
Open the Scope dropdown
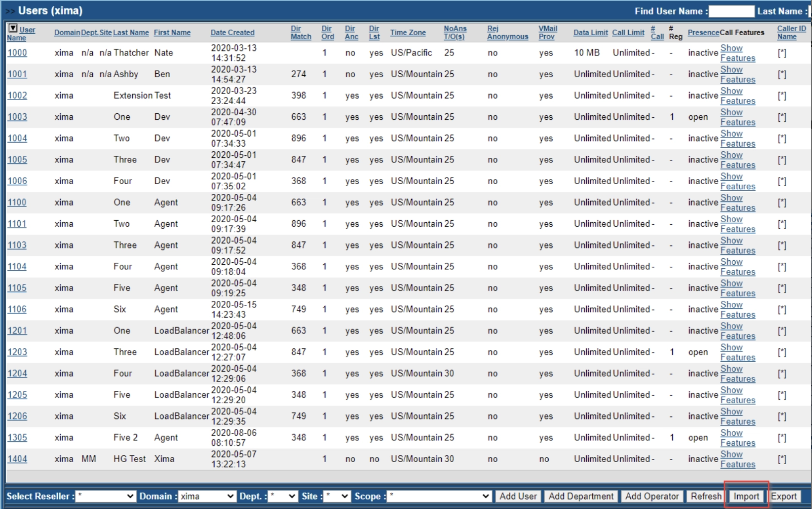pos(439,496)
